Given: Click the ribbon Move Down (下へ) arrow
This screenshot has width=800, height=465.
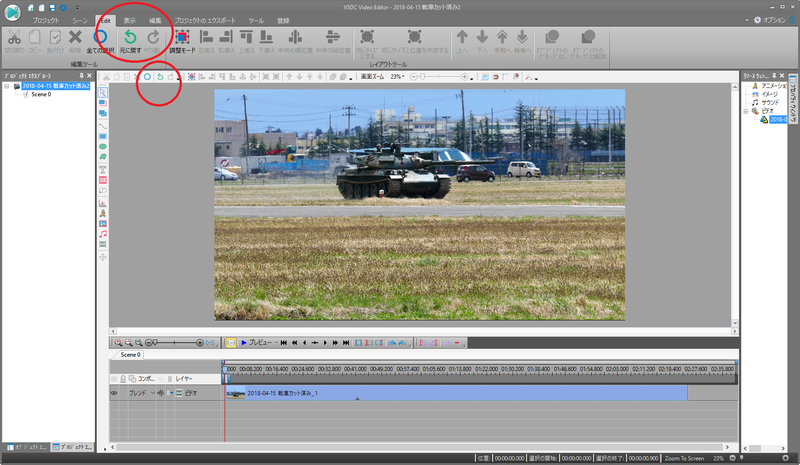Looking at the screenshot, I should (x=482, y=37).
